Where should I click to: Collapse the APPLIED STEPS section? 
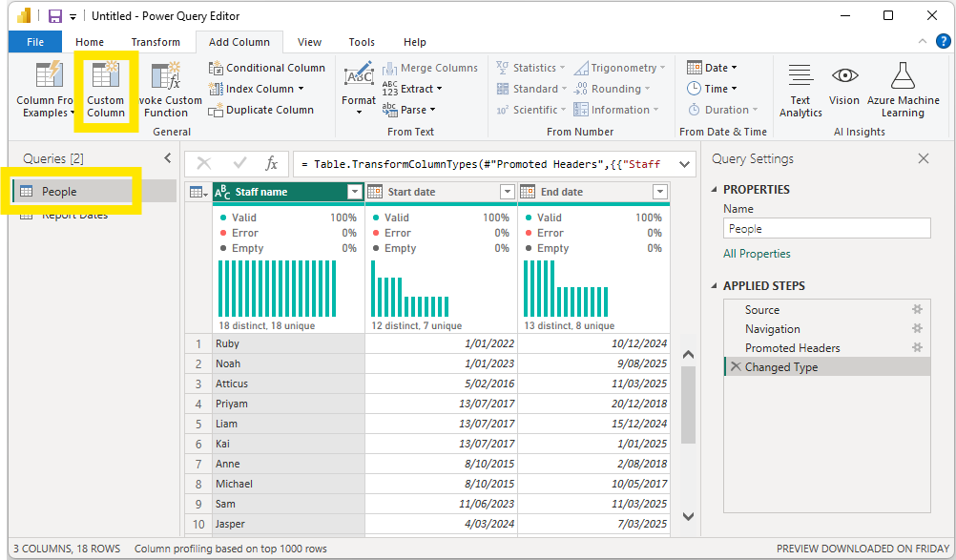pos(714,286)
